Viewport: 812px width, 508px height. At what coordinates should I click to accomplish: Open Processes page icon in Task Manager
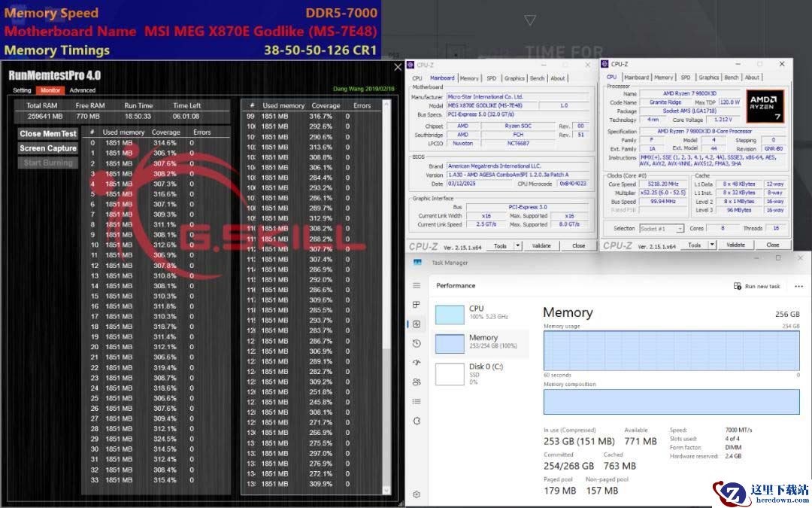pyautogui.click(x=417, y=305)
